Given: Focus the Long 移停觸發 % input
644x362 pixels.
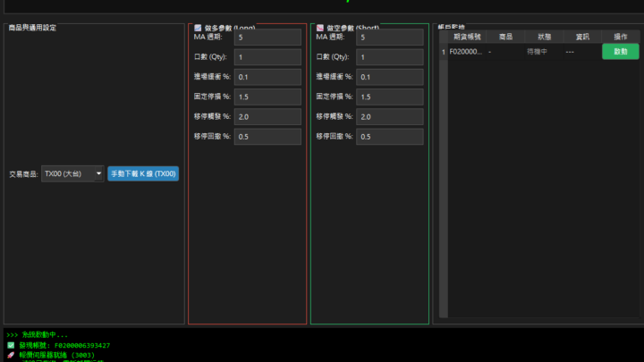Looking at the screenshot, I should pos(267,117).
